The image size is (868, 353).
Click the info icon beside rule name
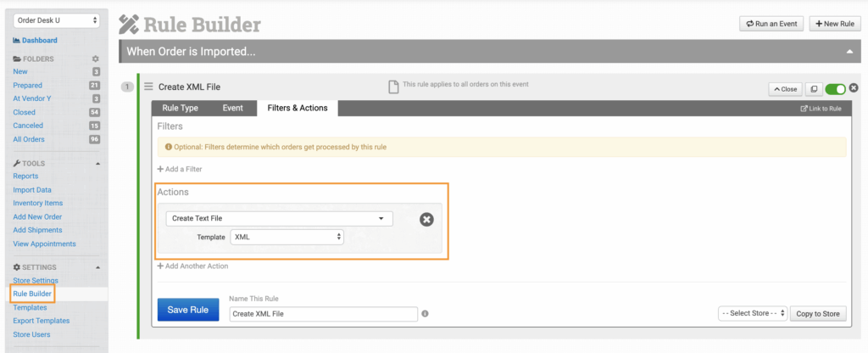425,314
